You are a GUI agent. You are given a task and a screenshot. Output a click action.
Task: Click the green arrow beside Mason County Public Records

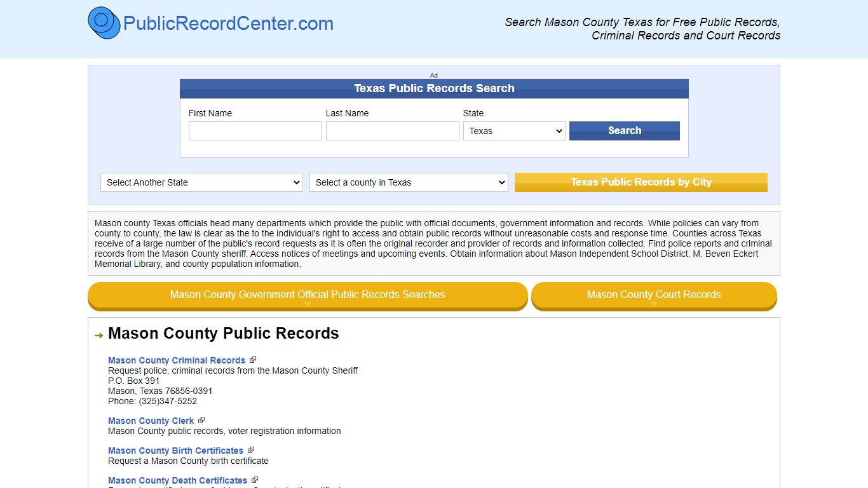(x=98, y=335)
